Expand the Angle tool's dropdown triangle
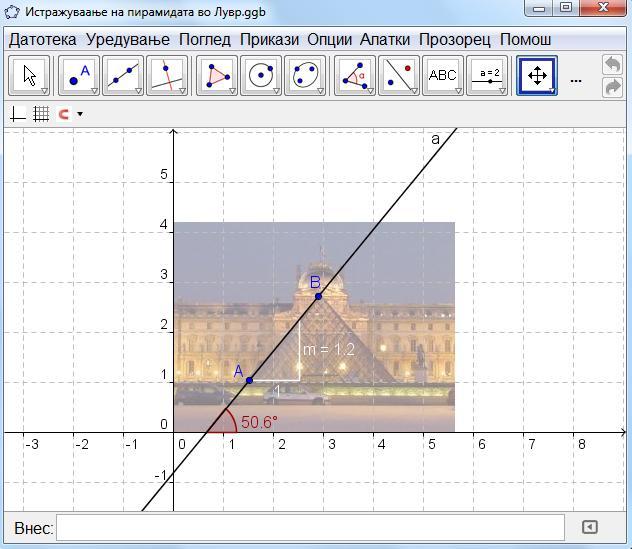632x549 pixels. point(370,91)
